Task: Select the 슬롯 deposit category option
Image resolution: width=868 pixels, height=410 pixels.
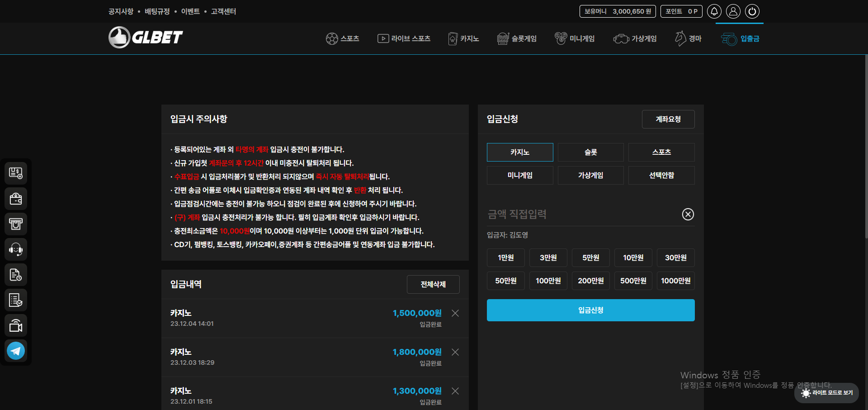Action: (590, 153)
